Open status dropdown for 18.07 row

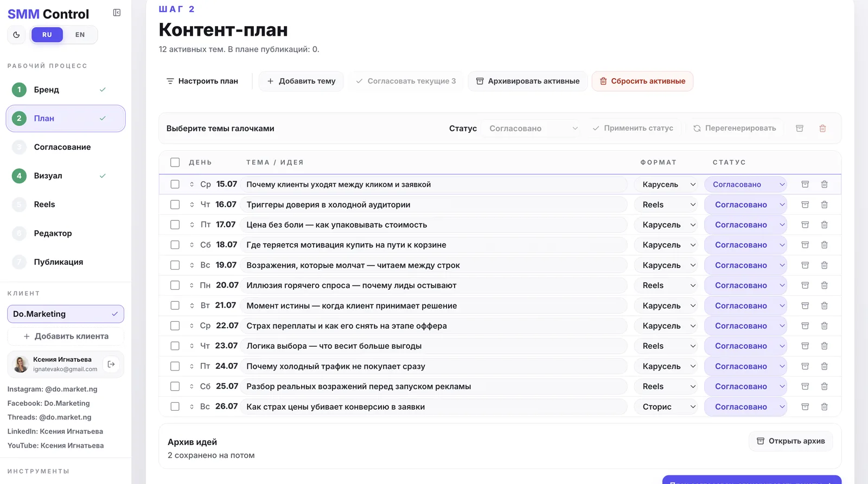click(x=745, y=245)
